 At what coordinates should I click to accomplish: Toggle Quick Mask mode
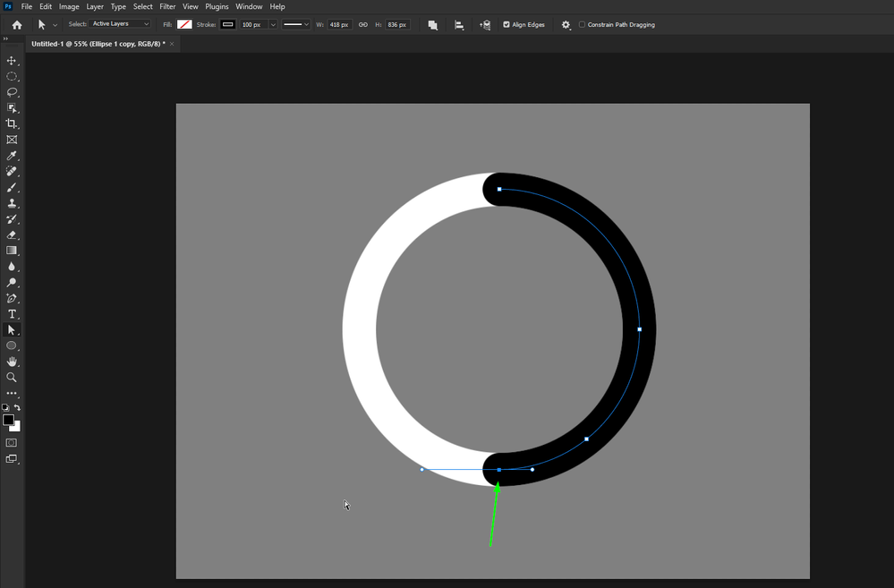[12, 443]
